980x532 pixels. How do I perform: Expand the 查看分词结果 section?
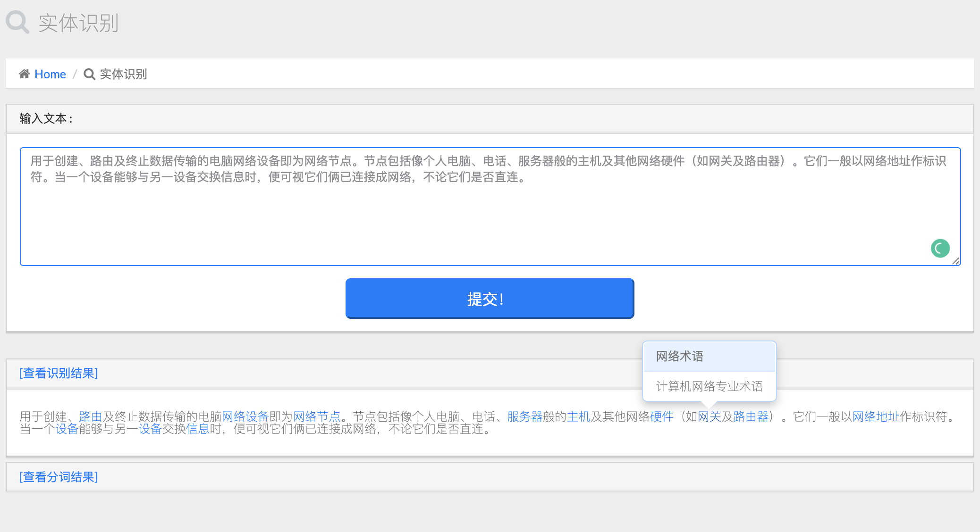[x=59, y=477]
